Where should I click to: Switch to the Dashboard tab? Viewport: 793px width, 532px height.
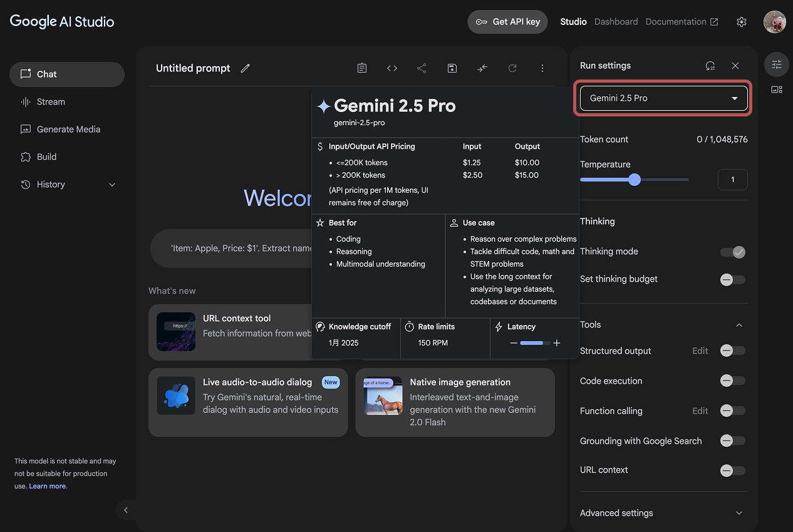pyautogui.click(x=616, y=22)
